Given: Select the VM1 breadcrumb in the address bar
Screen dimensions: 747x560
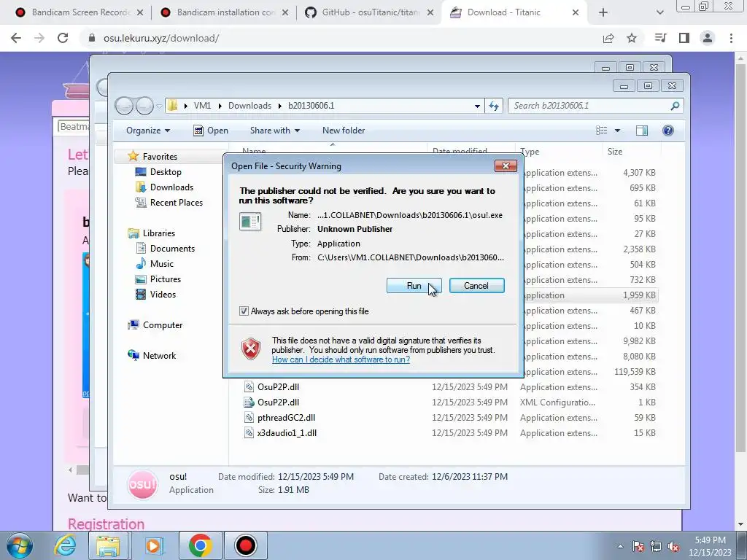Looking at the screenshot, I should 202,106.
